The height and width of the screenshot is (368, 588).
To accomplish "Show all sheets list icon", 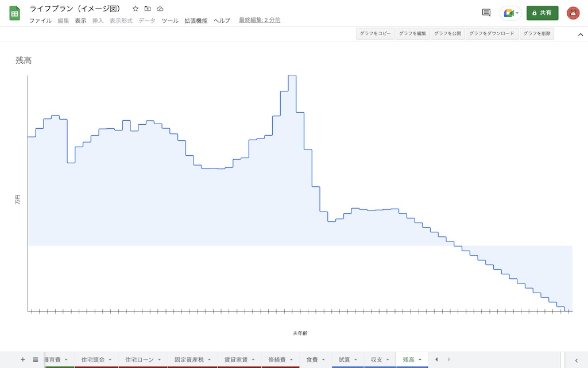I will 35,359.
